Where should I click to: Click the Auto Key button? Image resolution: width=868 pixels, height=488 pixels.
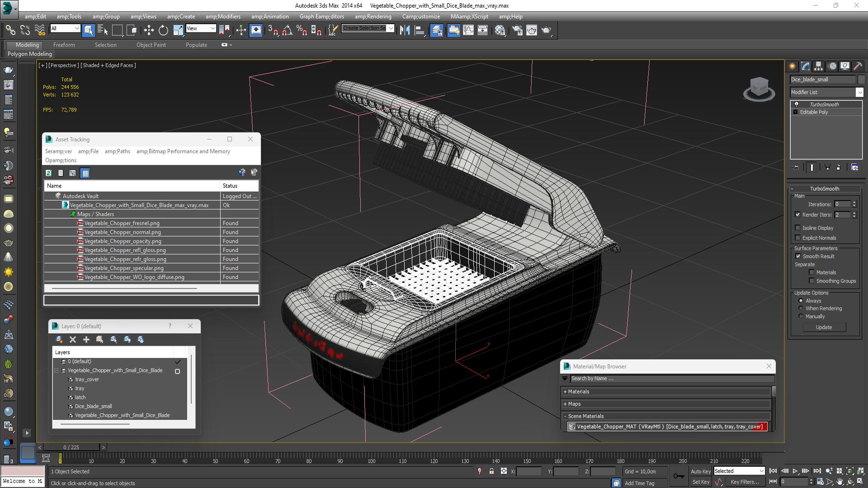pyautogui.click(x=701, y=471)
